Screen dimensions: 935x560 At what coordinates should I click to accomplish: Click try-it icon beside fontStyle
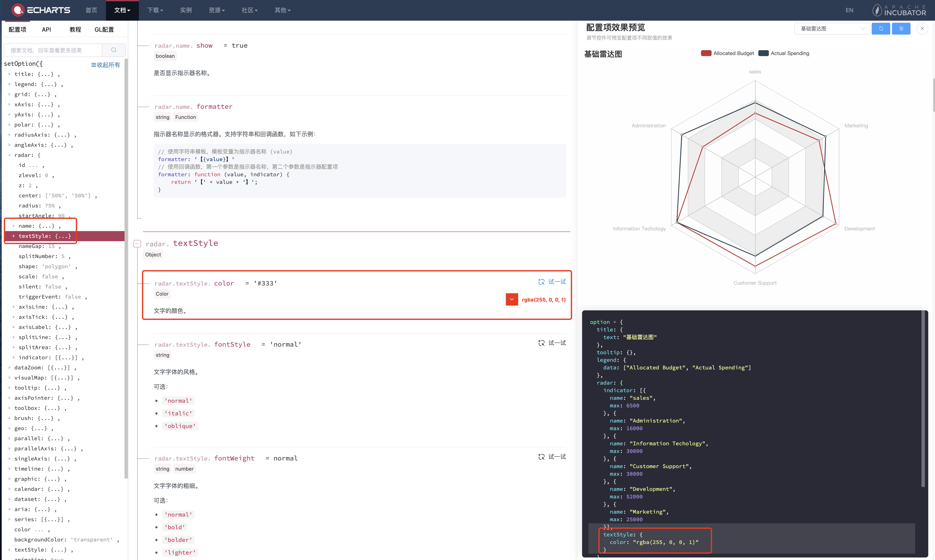pos(541,343)
